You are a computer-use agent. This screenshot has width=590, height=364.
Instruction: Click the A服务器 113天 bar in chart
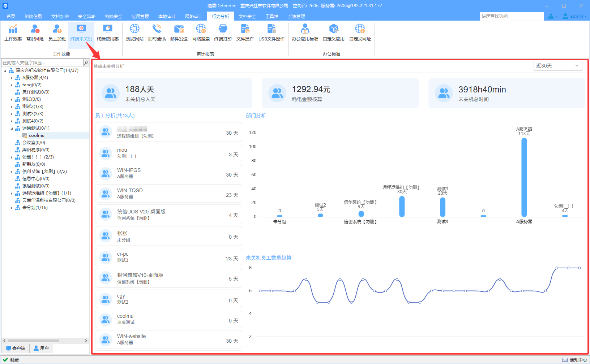coord(524,177)
